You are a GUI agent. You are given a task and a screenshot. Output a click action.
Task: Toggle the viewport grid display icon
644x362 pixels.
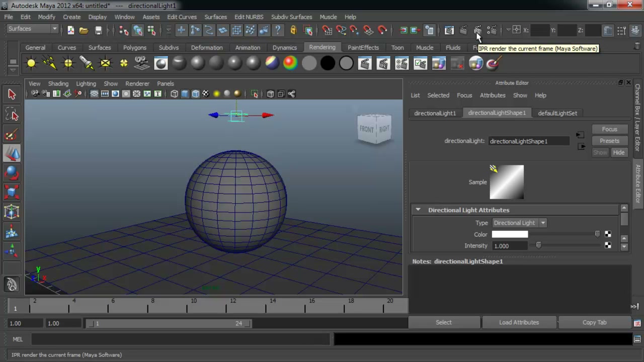(x=94, y=94)
